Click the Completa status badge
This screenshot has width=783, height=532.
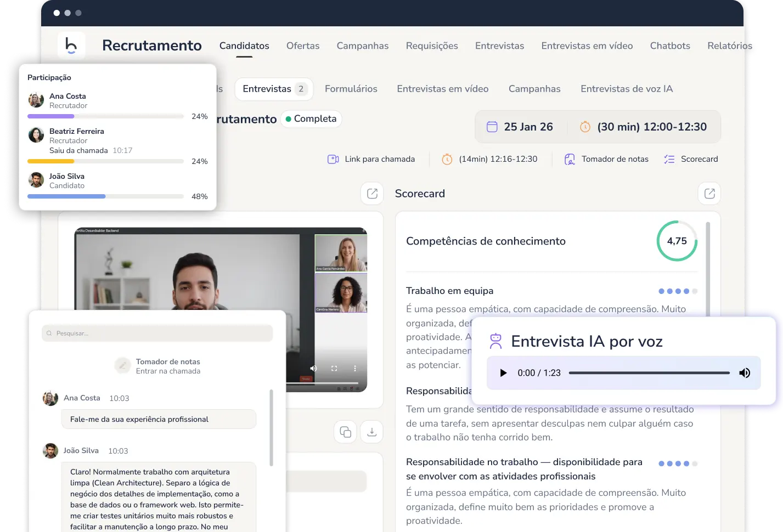click(x=311, y=118)
